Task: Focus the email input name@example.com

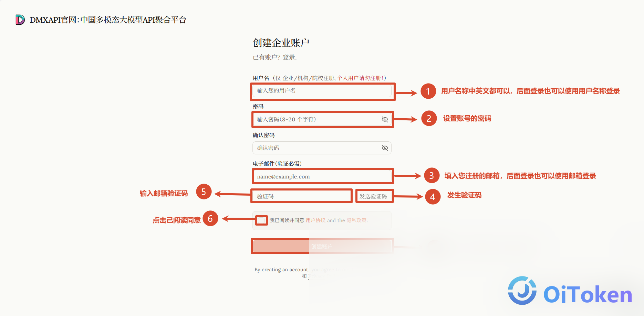Action: (322, 176)
